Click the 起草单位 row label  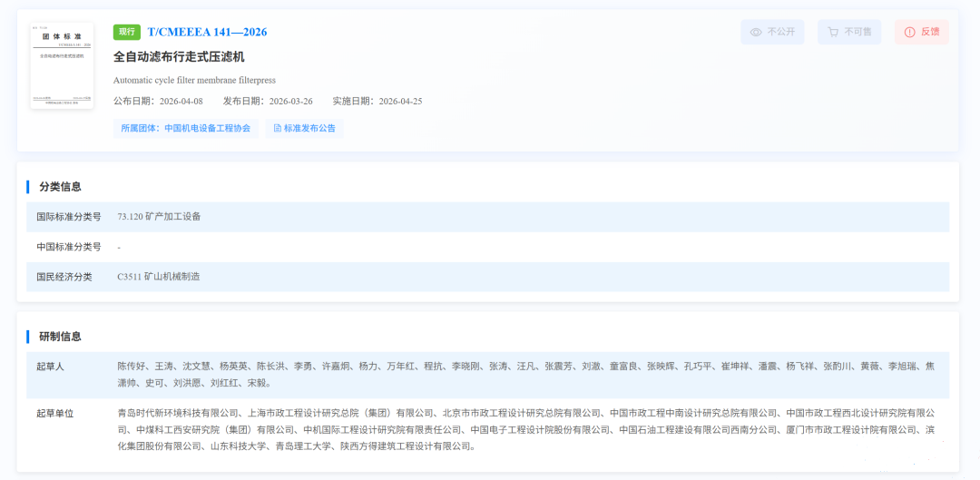55,414
